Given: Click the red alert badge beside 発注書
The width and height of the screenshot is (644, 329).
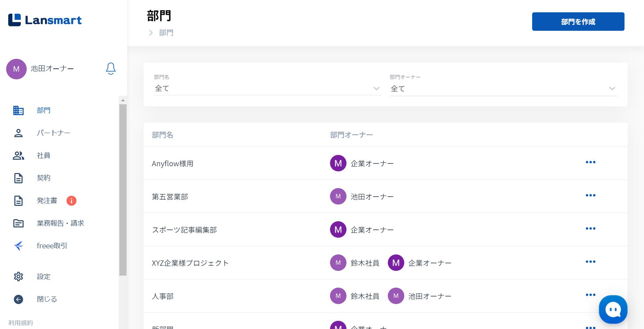Looking at the screenshot, I should pyautogui.click(x=71, y=201).
